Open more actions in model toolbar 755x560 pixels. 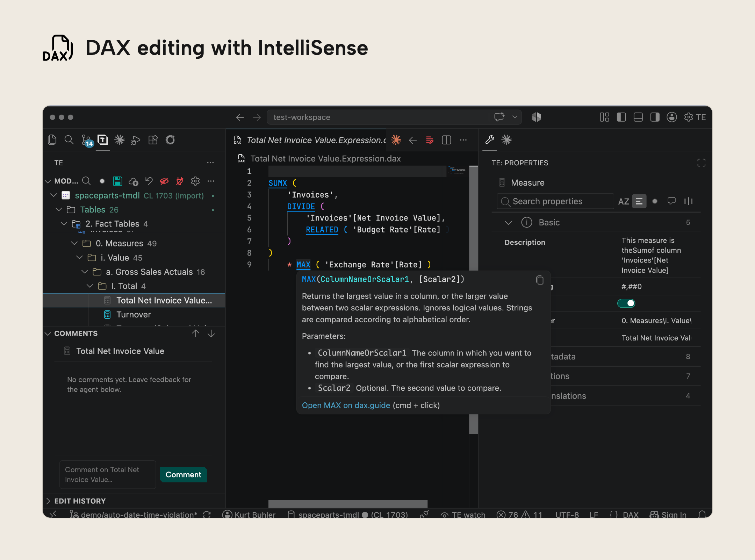coord(211,181)
